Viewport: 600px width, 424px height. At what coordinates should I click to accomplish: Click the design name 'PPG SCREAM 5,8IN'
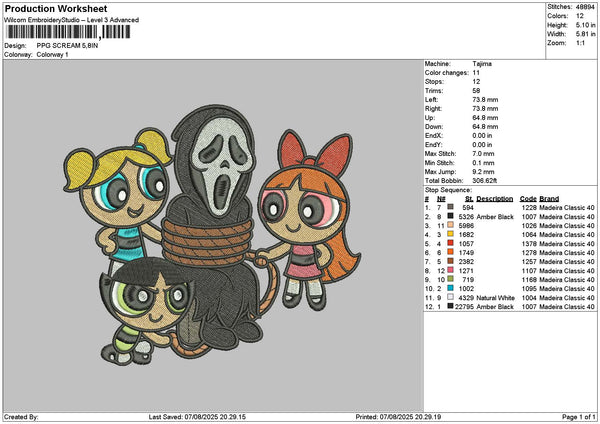click(x=67, y=46)
